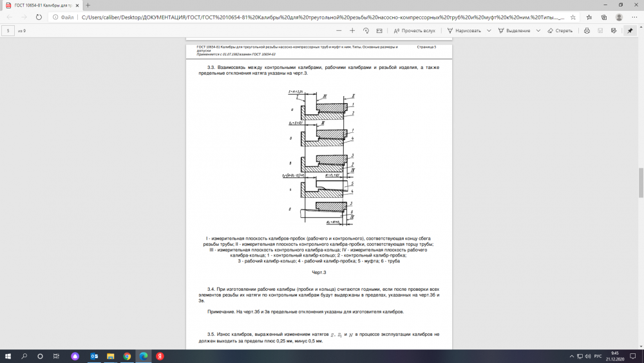This screenshot has height=363, width=644.
Task: Click the Страница 5 header text
Action: [x=426, y=47]
